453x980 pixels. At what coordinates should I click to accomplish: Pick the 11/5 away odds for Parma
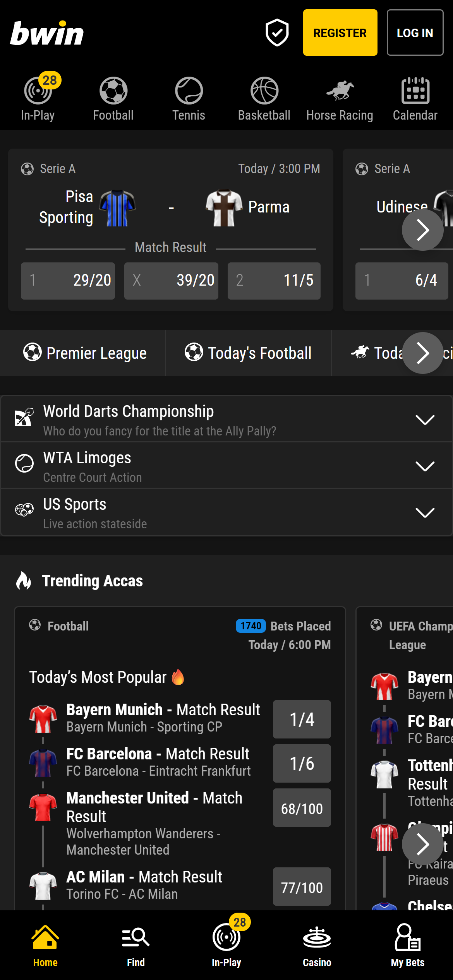click(x=274, y=281)
